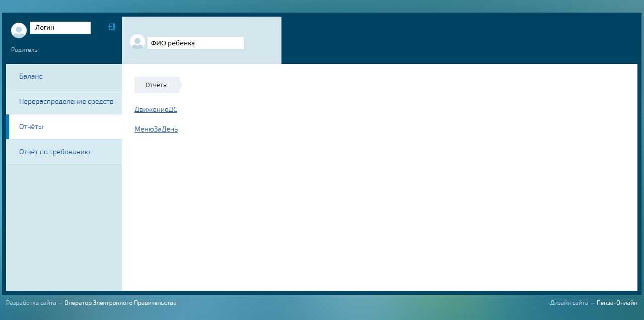This screenshot has height=320, width=644.
Task: Open the Баланс section in sidebar
Action: [x=31, y=76]
